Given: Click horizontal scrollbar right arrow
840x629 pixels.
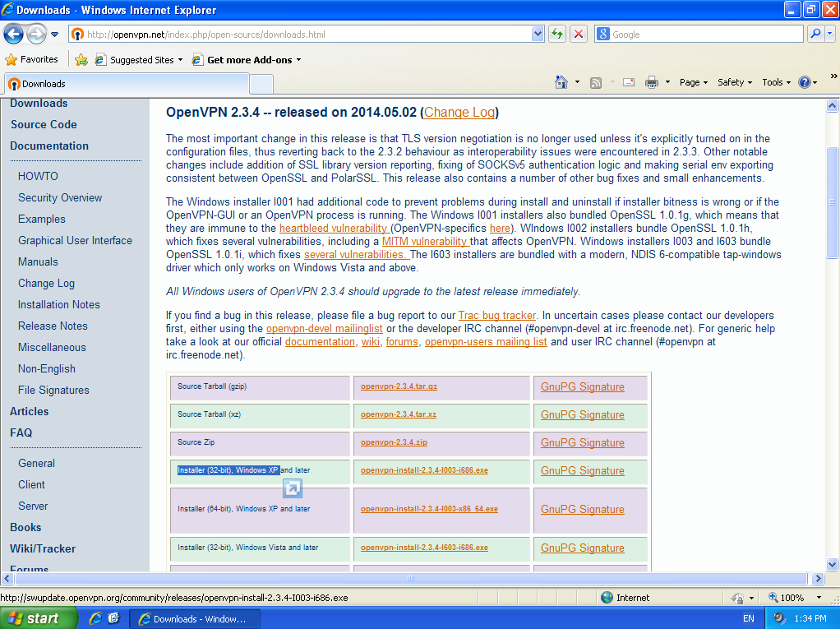Looking at the screenshot, I should click(x=818, y=578).
